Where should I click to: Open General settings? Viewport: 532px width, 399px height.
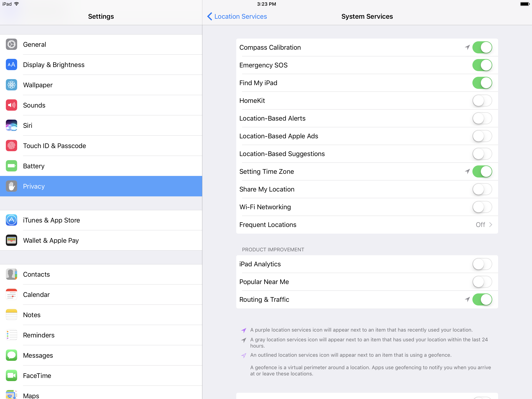click(x=101, y=44)
